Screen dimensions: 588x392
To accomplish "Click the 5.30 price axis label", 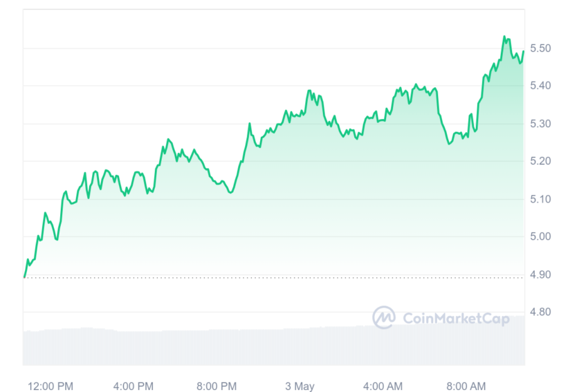I will tap(540, 123).
